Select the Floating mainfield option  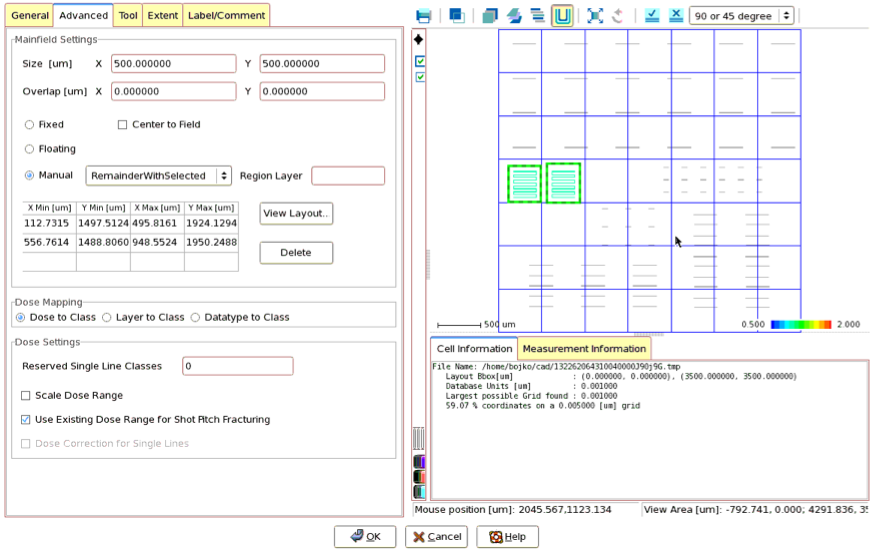pyautogui.click(x=29, y=149)
